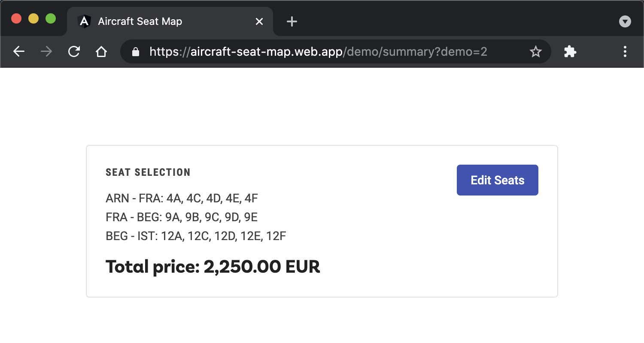
Task: Open the three-dot browser menu
Action: pyautogui.click(x=625, y=52)
